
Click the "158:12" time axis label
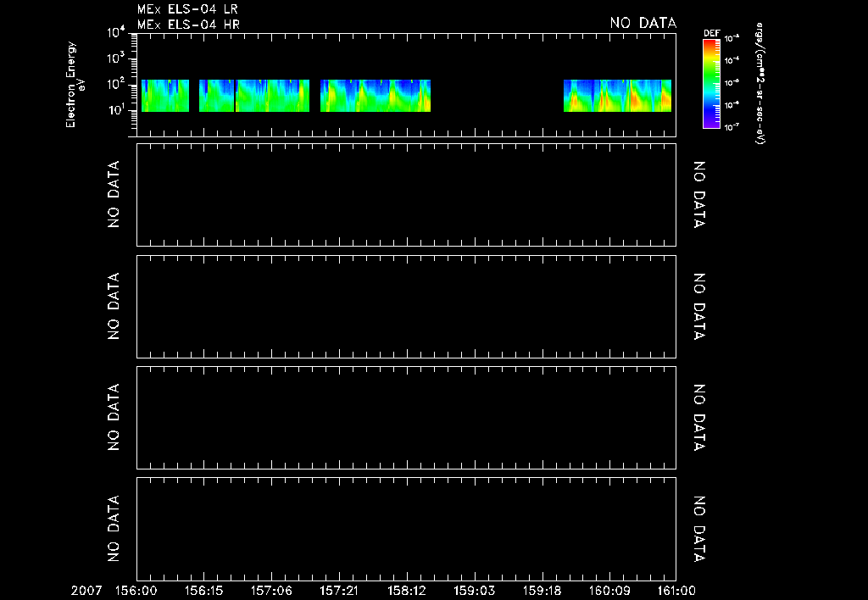click(x=407, y=591)
